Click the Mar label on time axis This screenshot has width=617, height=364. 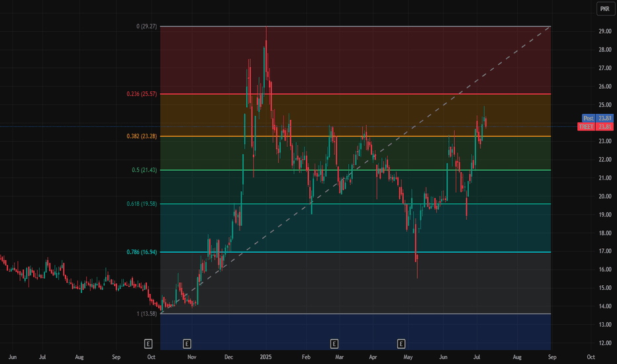click(x=339, y=357)
